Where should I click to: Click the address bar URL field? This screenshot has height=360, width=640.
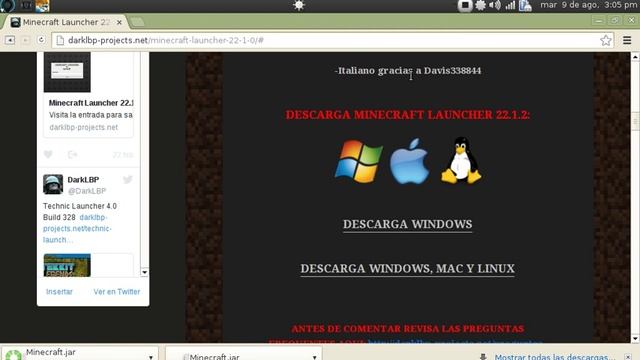333,40
